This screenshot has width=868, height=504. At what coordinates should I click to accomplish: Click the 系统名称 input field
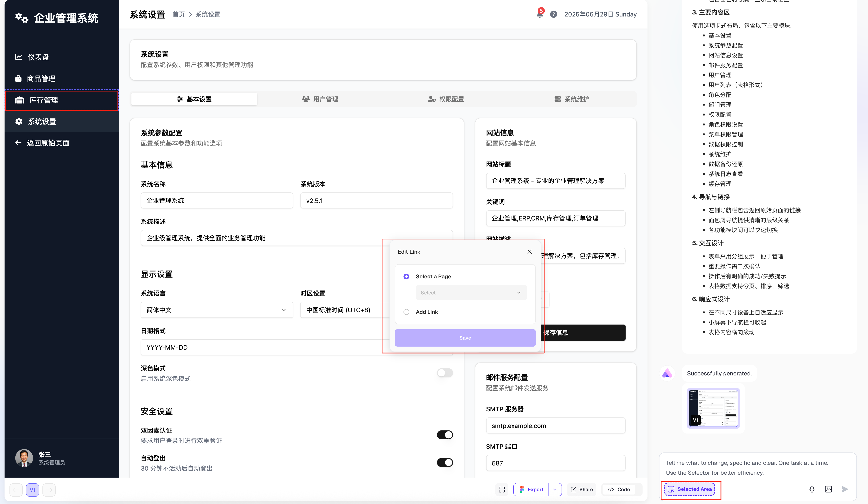tap(217, 200)
